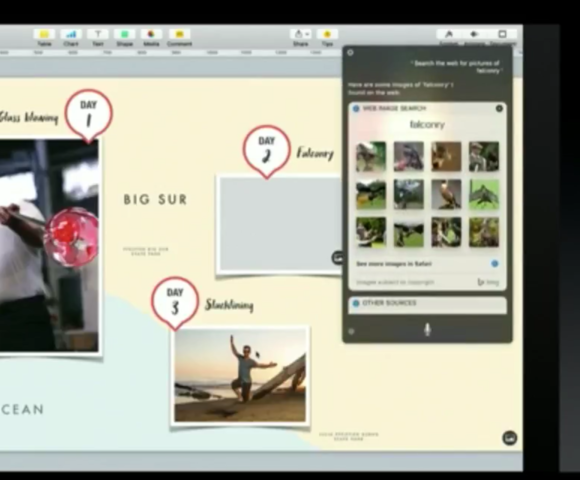Select first falconry image in bottom row
Viewport: 580px width, 480px height.
tap(371, 232)
